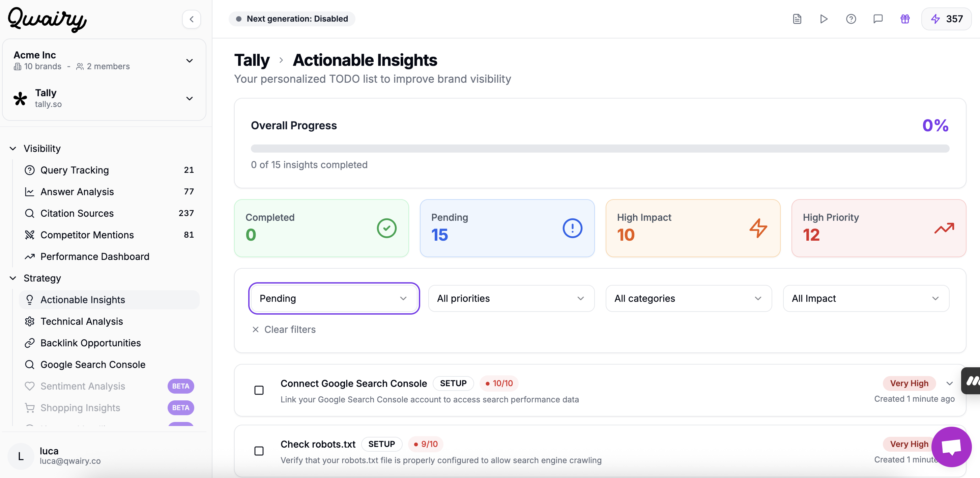
Task: Go to Citation Sources in sidebar
Action: click(x=109, y=213)
